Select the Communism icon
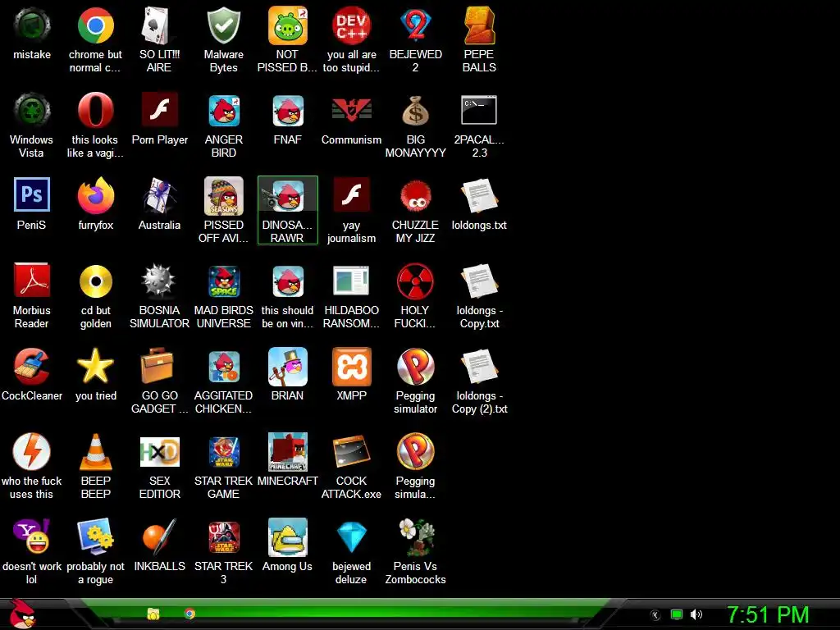The height and width of the screenshot is (630, 840). [x=351, y=111]
